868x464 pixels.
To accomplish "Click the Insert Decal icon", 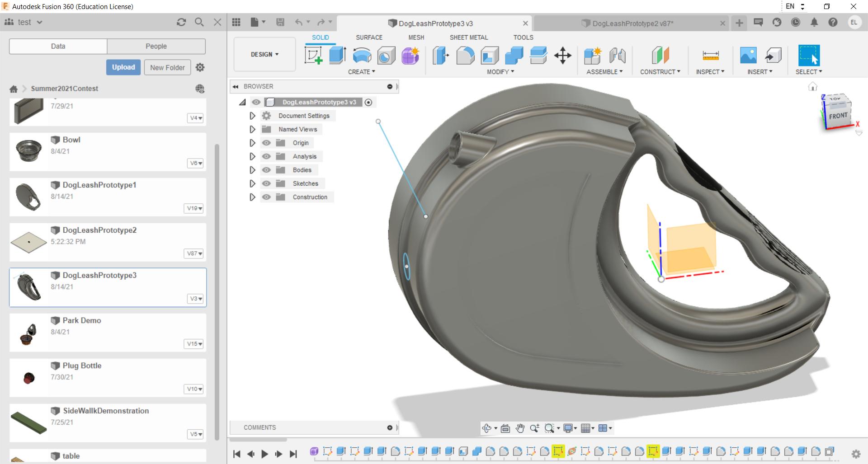I will [x=748, y=56].
